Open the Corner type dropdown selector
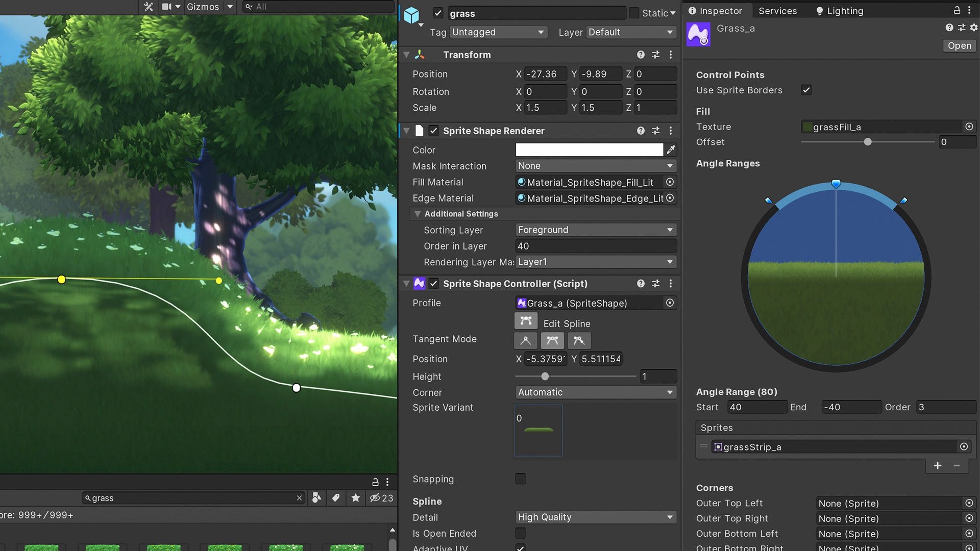 coord(595,391)
